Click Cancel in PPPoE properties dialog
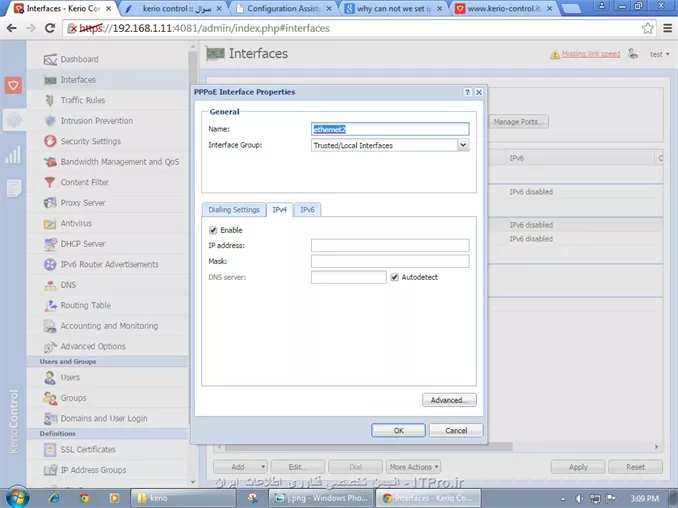The height and width of the screenshot is (508, 678). click(x=456, y=431)
